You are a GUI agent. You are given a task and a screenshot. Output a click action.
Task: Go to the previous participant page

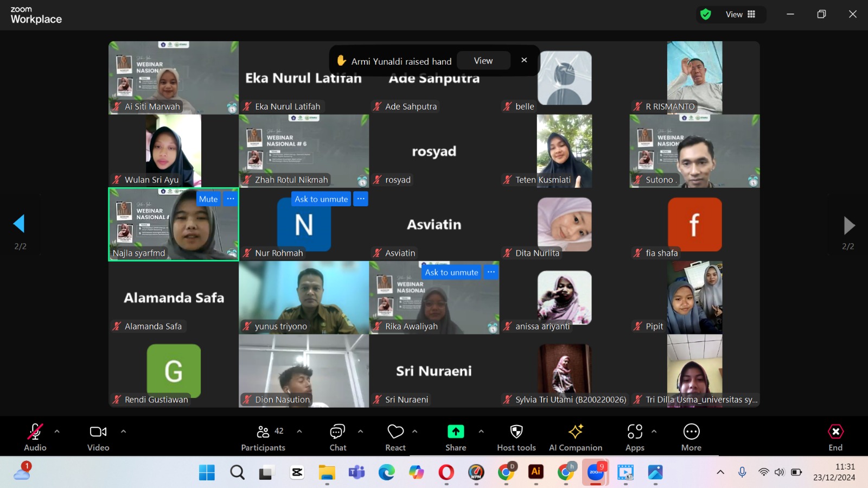click(x=20, y=224)
